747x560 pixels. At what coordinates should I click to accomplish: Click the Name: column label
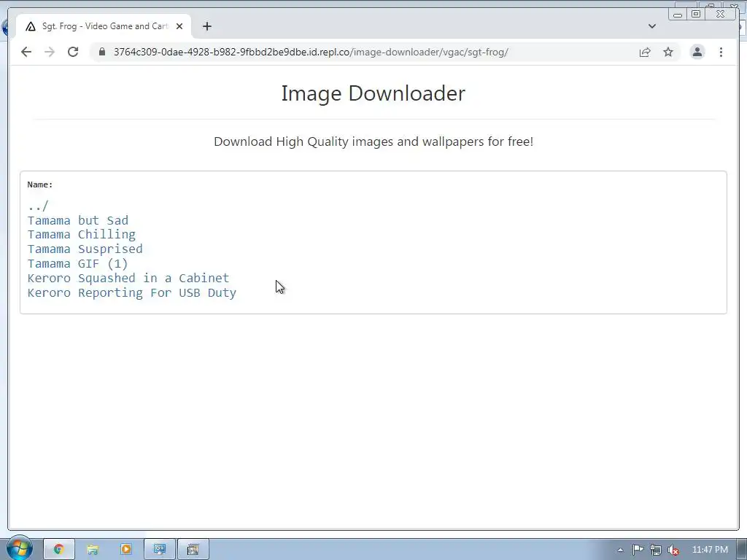(40, 184)
